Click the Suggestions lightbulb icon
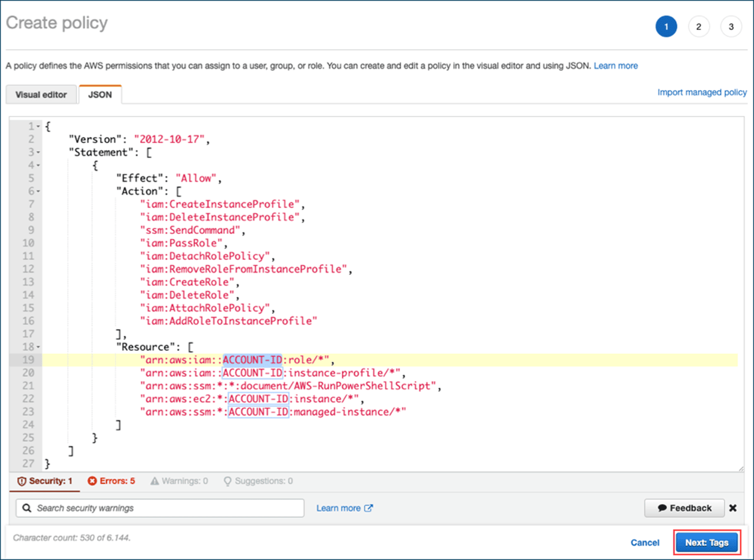754x560 pixels. pyautogui.click(x=227, y=481)
